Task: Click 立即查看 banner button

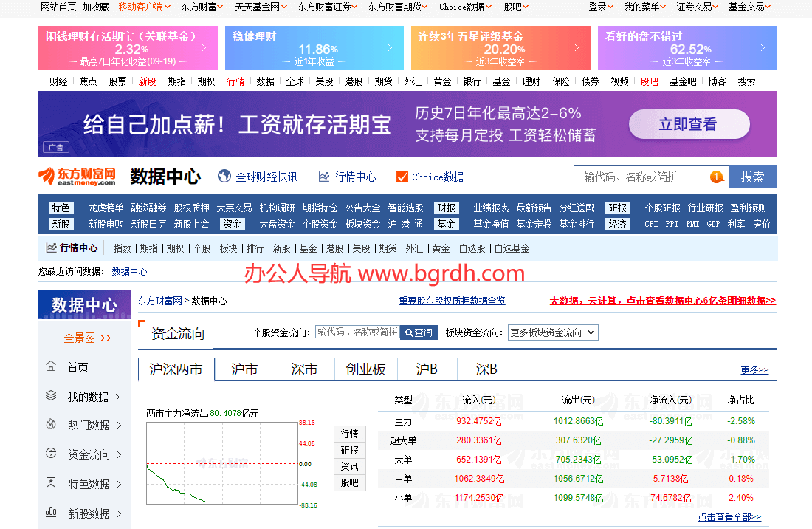Action: click(x=689, y=124)
